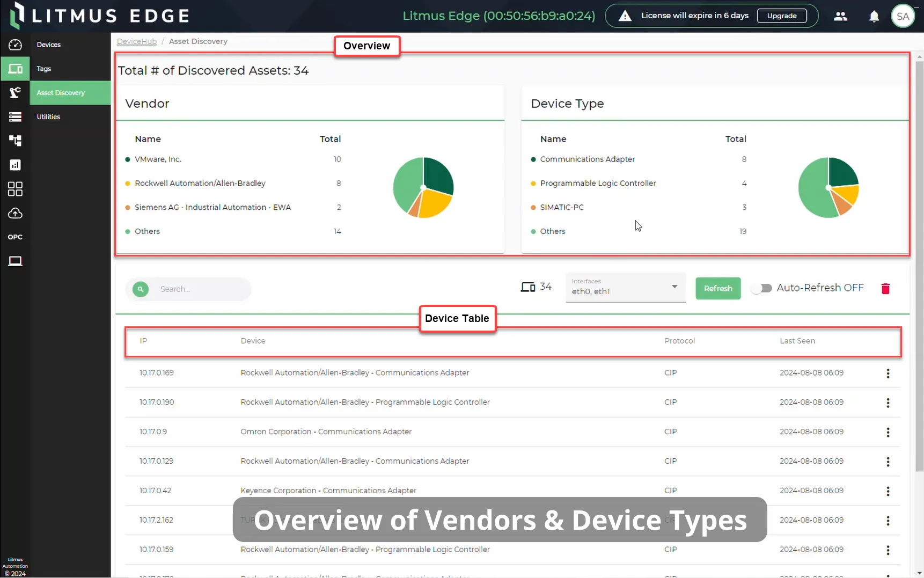
Task: Select the DeviceHub devices icon in sidebar
Action: click(15, 69)
